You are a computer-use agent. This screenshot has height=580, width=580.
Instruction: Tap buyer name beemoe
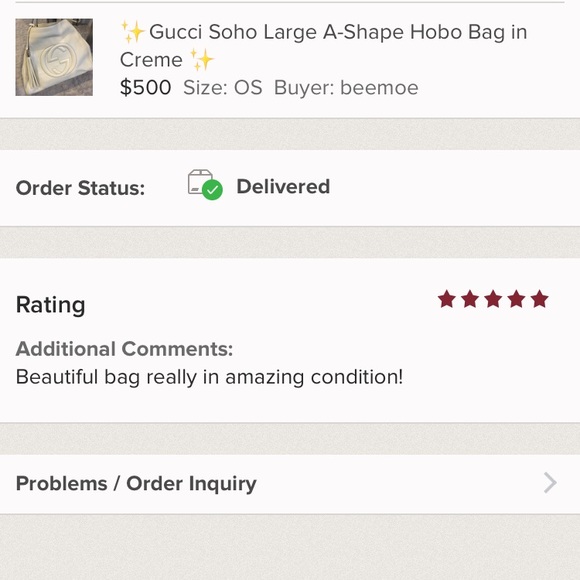point(379,88)
